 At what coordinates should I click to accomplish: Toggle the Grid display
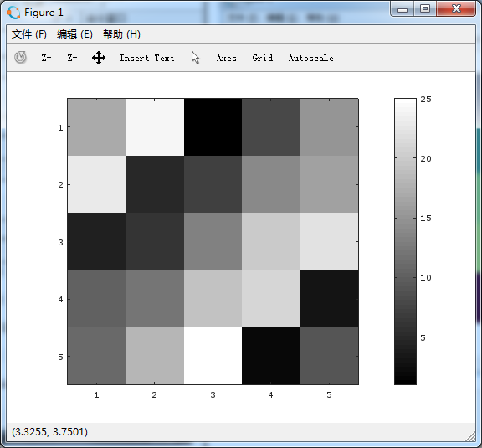pyautogui.click(x=263, y=58)
